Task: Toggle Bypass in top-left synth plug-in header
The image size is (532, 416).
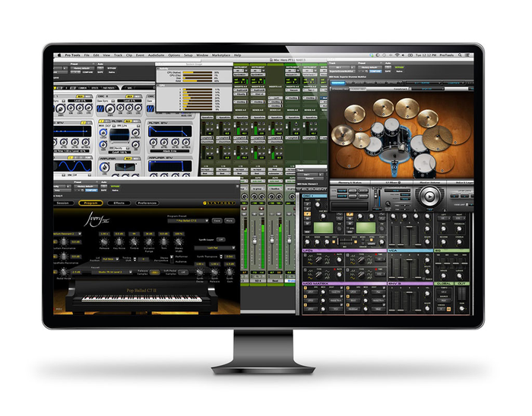Action: 112,68
